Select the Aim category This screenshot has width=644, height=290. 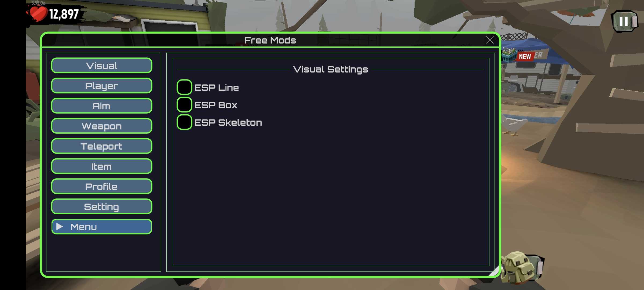click(102, 106)
